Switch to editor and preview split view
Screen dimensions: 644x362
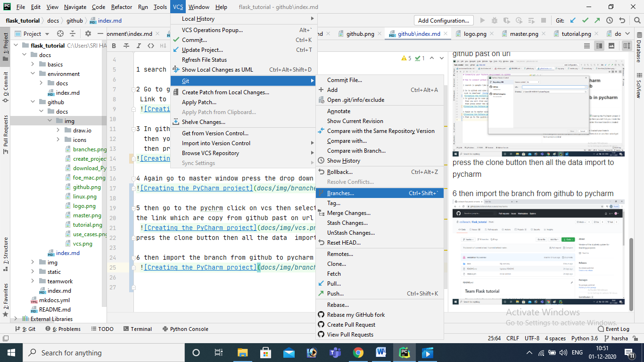coord(599,46)
